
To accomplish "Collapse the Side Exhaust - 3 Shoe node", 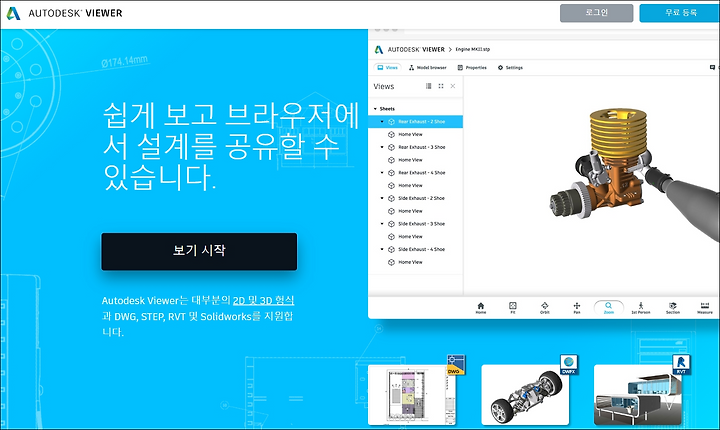I will [x=382, y=224].
